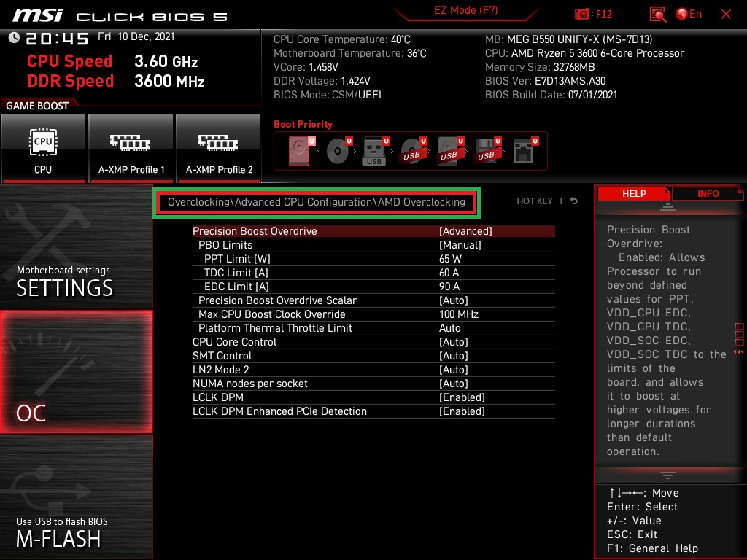Select the USB hard disk boot icon
The height and width of the screenshot is (560, 747).
click(450, 151)
